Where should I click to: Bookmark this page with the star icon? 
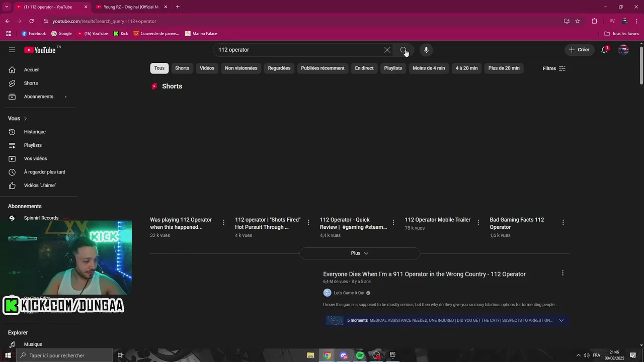point(578,21)
